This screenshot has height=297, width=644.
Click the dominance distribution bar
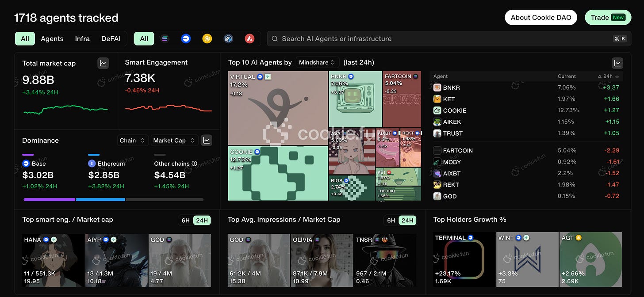coord(113,200)
